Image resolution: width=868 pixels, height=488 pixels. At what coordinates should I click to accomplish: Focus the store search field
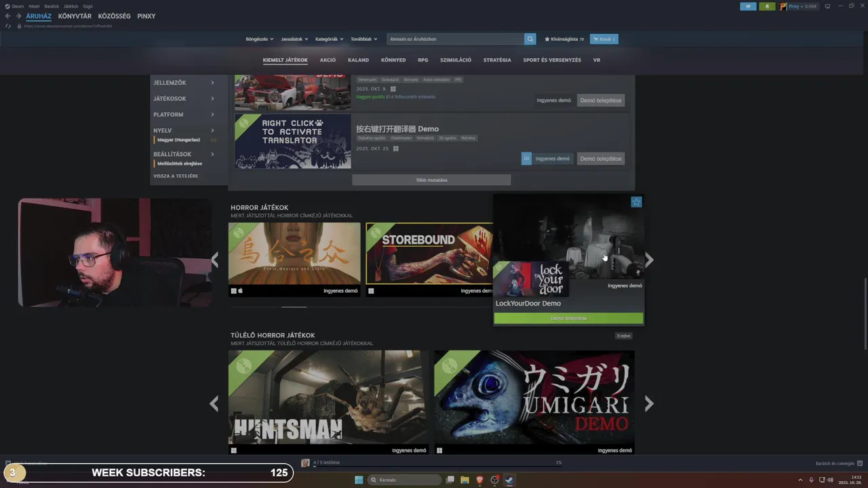(456, 39)
